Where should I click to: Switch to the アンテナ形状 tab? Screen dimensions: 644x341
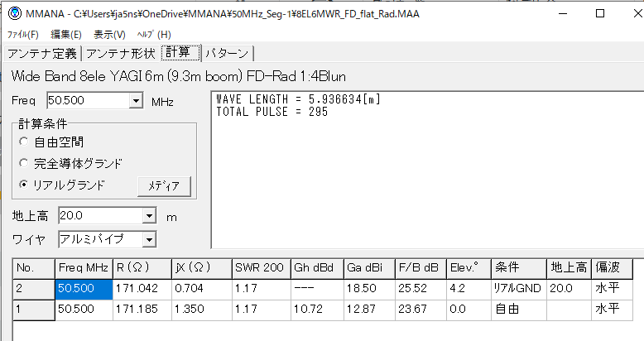[x=120, y=54]
